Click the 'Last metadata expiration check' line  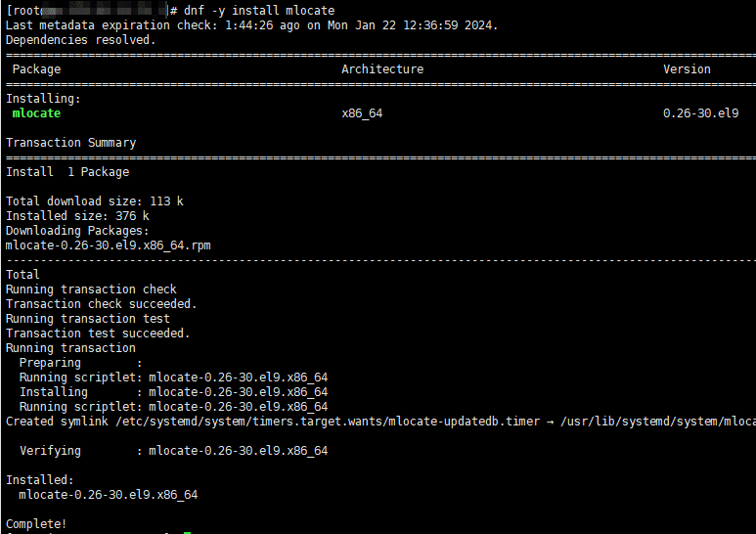[x=251, y=25]
